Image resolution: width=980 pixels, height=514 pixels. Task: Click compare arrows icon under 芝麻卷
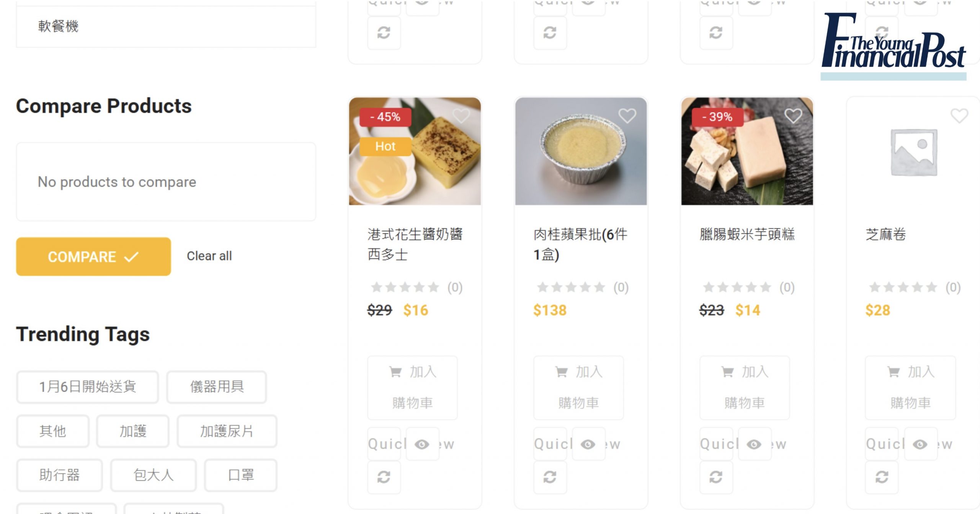tap(882, 477)
